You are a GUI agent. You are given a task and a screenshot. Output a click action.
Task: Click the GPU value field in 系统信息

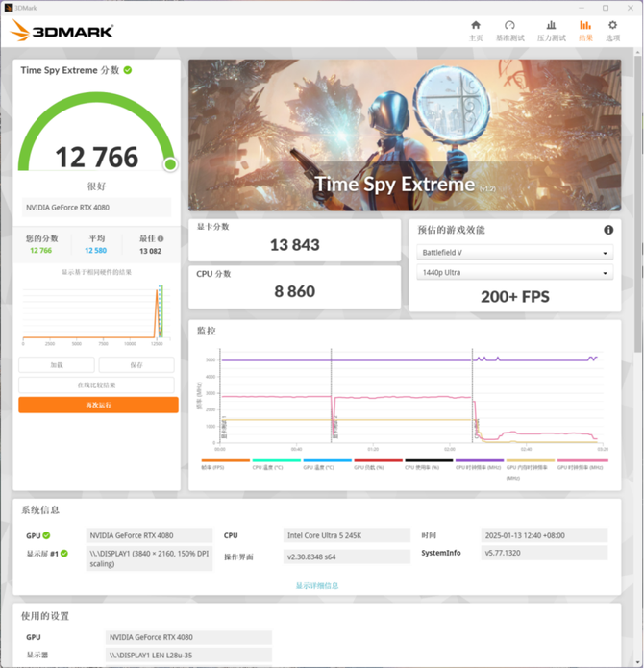click(149, 535)
